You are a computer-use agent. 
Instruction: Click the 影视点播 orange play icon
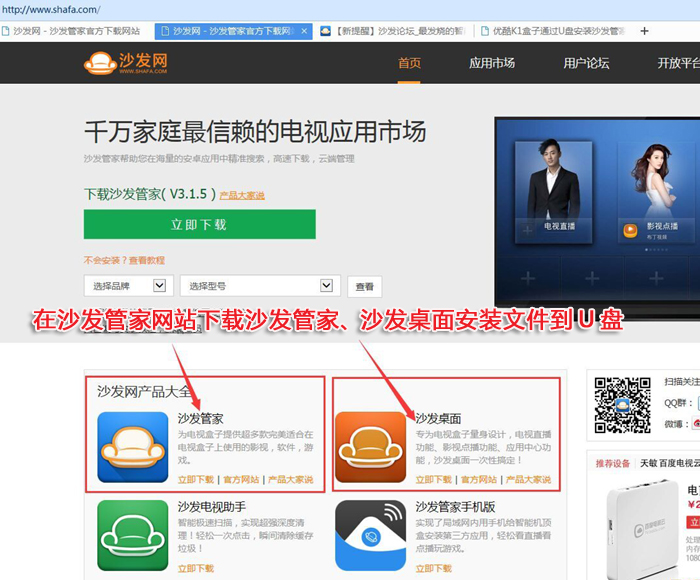click(x=630, y=230)
